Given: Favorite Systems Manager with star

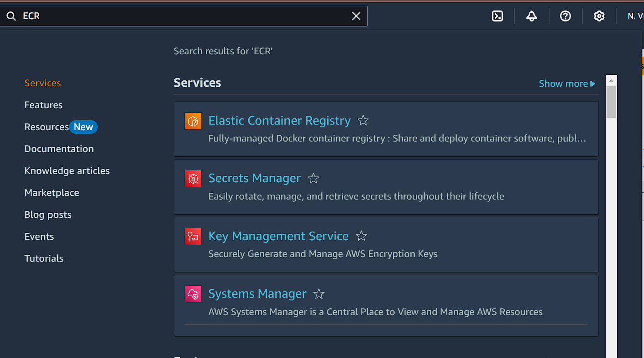Looking at the screenshot, I should 319,294.
